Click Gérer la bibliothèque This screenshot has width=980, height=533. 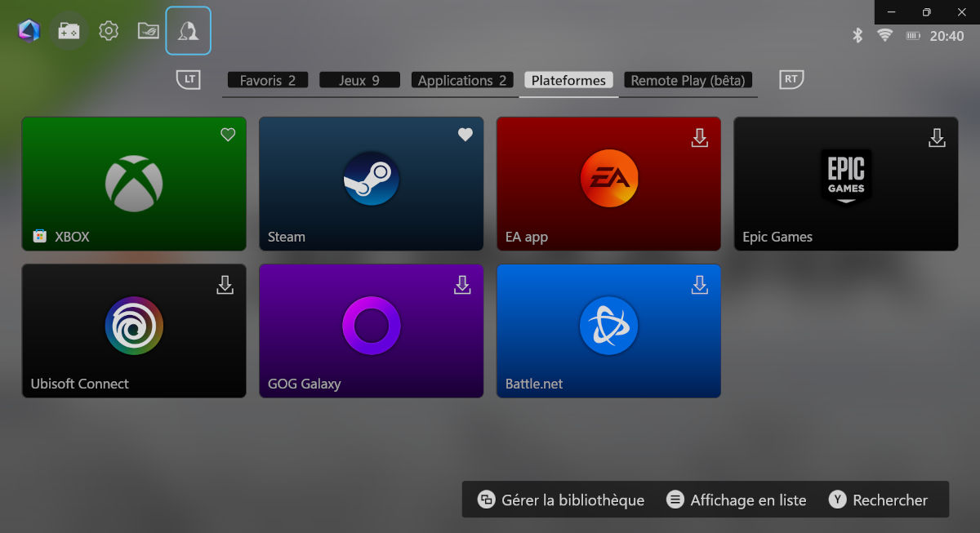click(x=561, y=500)
